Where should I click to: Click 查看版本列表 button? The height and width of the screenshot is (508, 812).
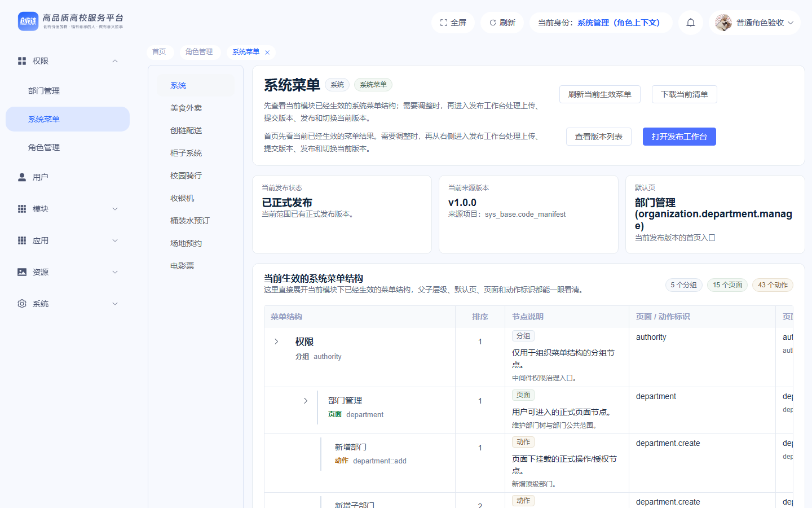coord(599,137)
